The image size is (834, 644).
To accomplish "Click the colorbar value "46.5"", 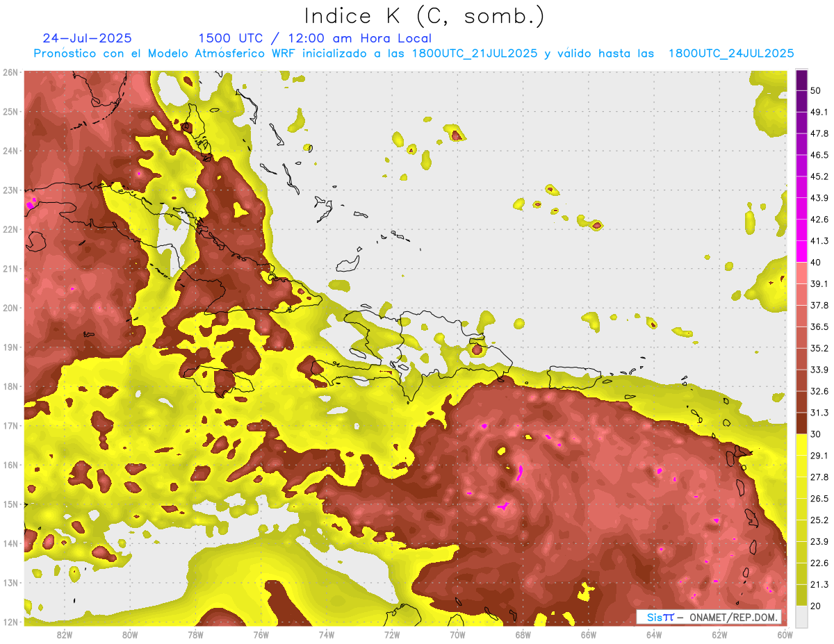I will [x=819, y=155].
